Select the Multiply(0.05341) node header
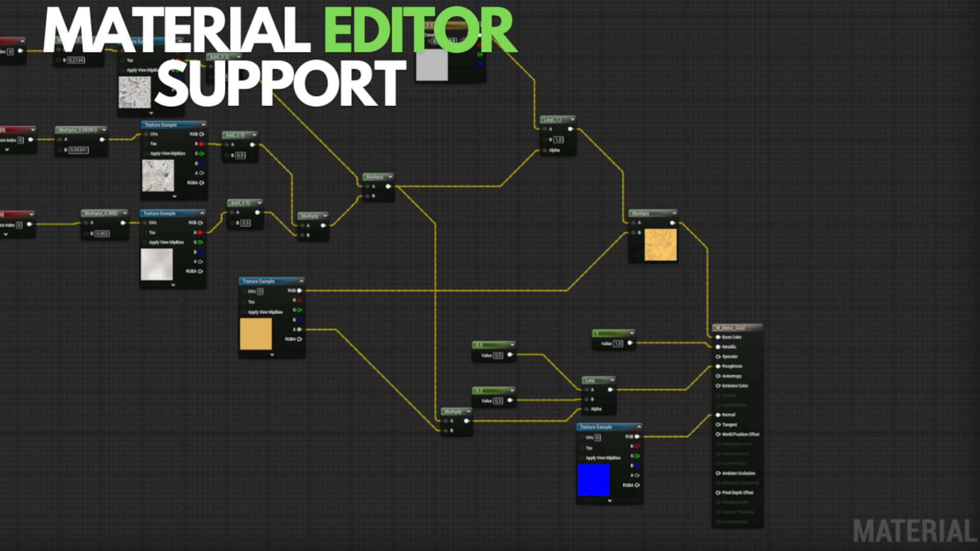 [x=77, y=130]
